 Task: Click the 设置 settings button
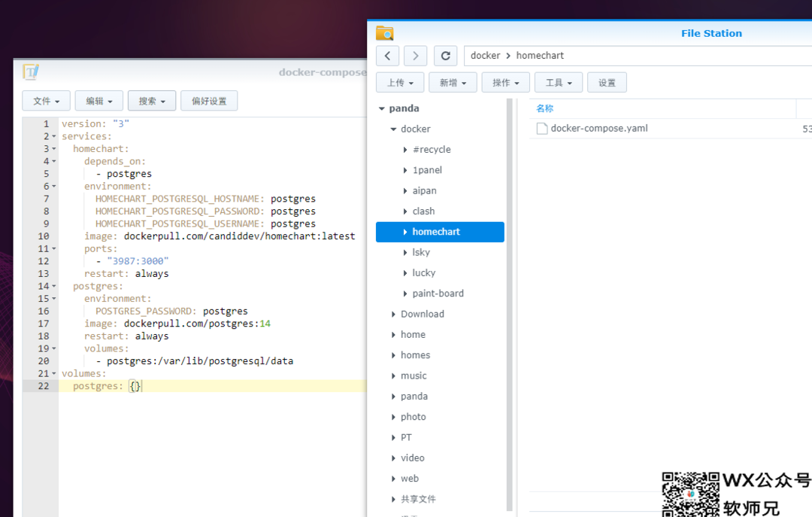[x=607, y=83]
